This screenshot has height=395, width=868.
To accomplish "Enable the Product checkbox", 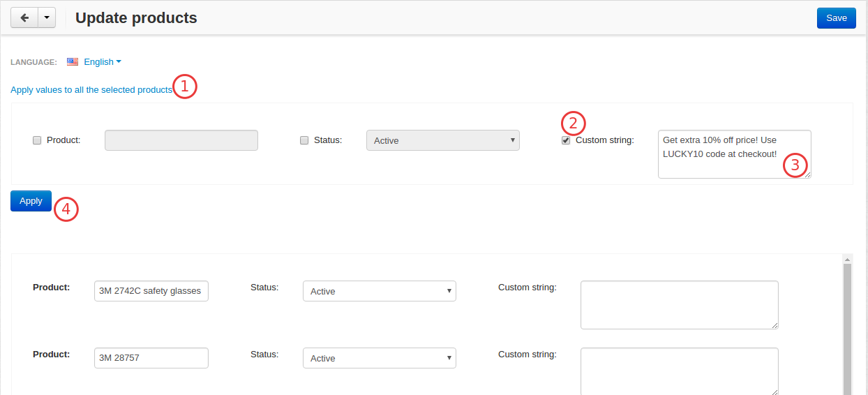I will pos(37,140).
